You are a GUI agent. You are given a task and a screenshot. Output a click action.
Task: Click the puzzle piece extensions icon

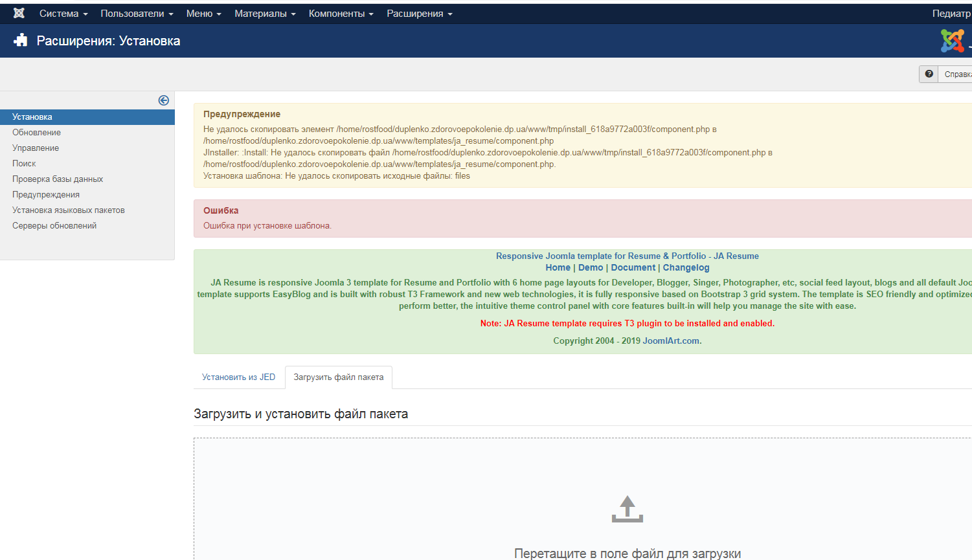pyautogui.click(x=21, y=40)
